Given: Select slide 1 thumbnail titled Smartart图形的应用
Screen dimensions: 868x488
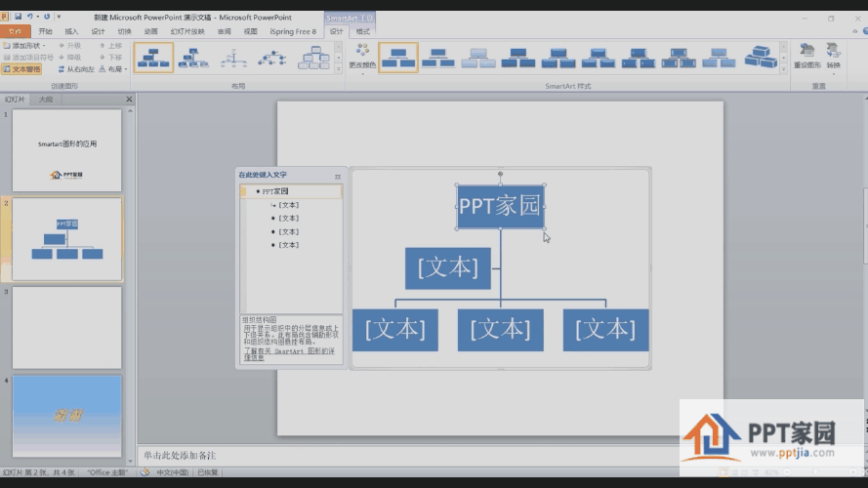Looking at the screenshot, I should click(x=67, y=150).
